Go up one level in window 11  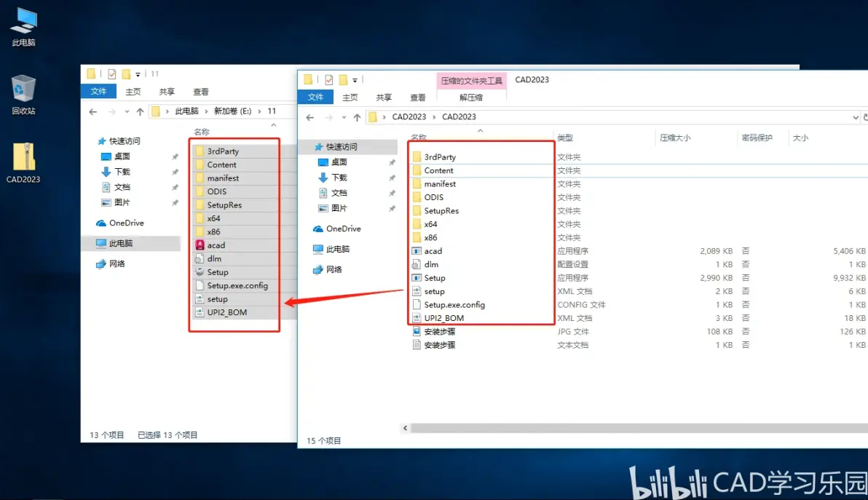tap(140, 111)
